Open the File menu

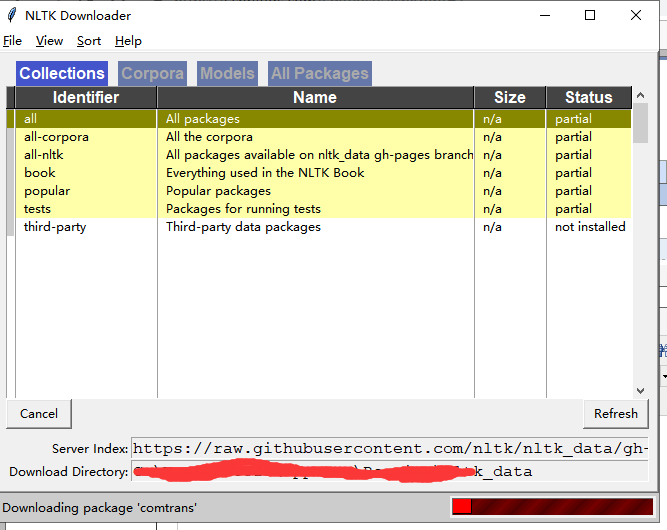[x=12, y=41]
